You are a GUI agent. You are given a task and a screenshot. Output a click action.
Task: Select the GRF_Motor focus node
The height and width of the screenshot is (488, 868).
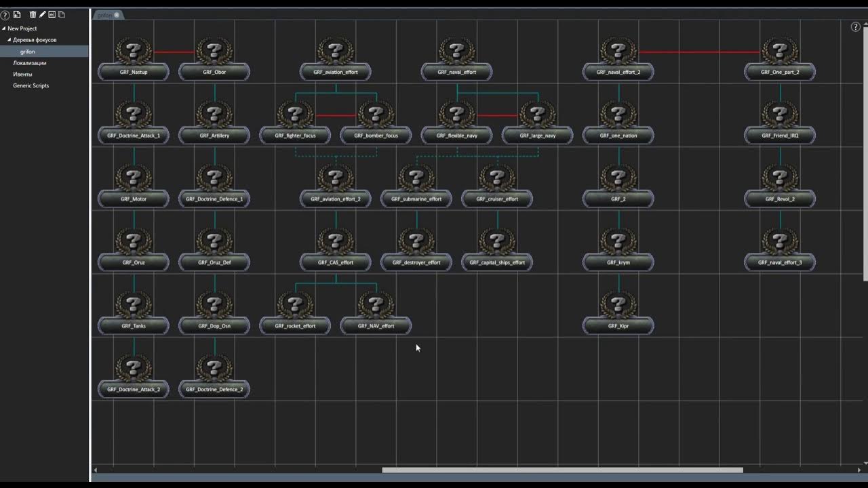(134, 186)
